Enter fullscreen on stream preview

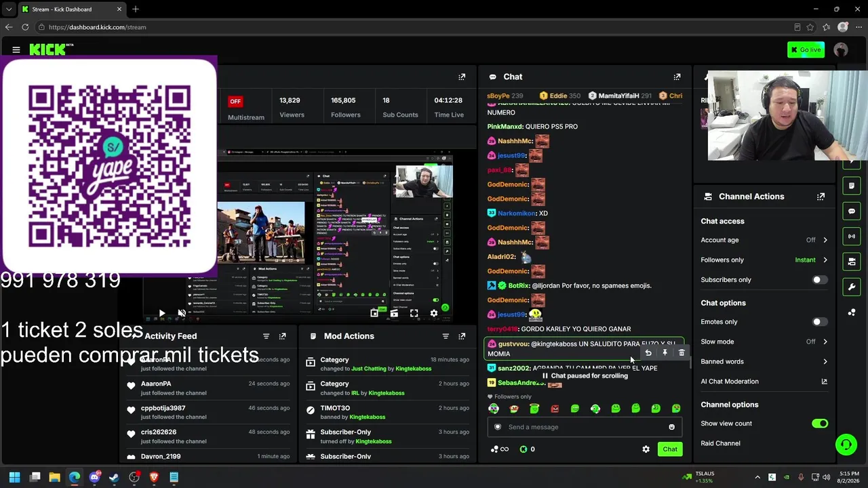pyautogui.click(x=414, y=313)
